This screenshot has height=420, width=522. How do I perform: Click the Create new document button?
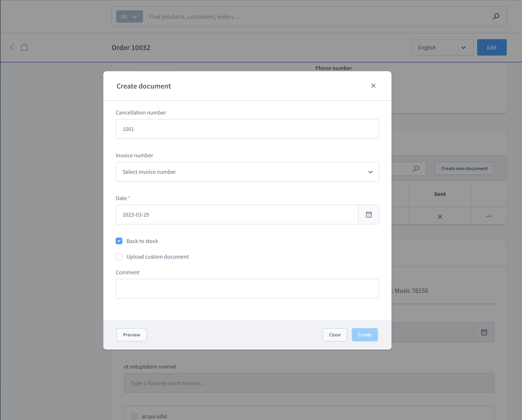(x=464, y=168)
